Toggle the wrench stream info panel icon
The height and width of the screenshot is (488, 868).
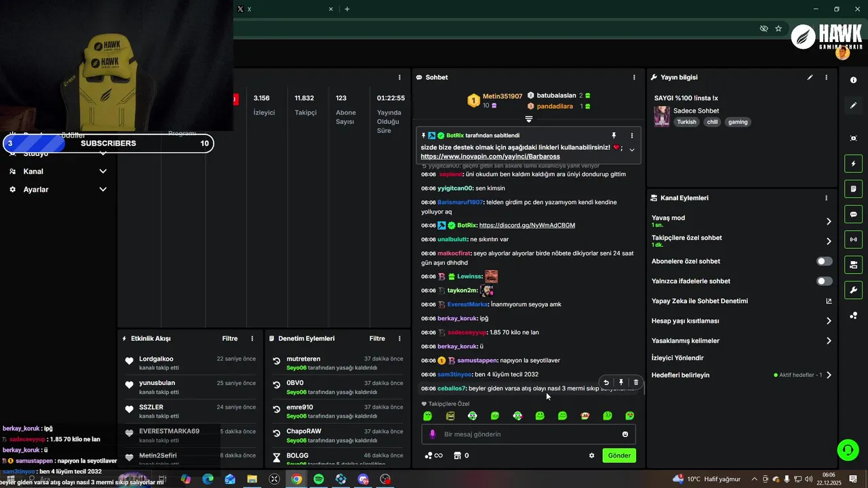853,290
